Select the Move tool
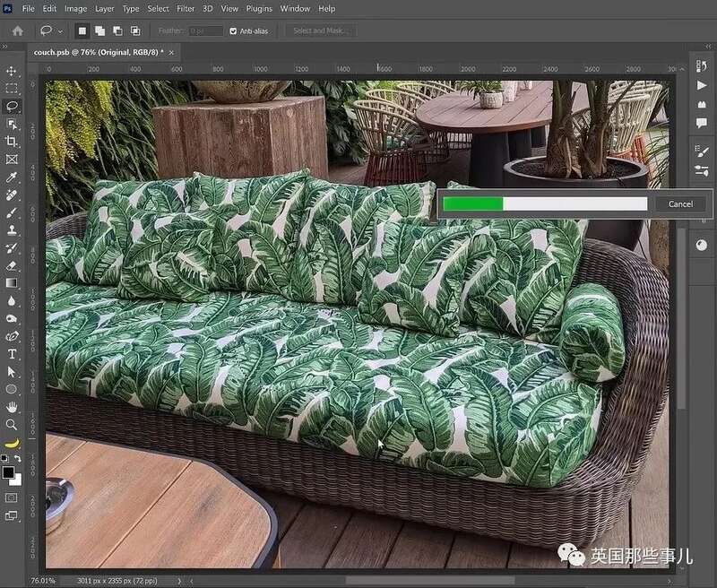717x588 pixels. (12, 71)
